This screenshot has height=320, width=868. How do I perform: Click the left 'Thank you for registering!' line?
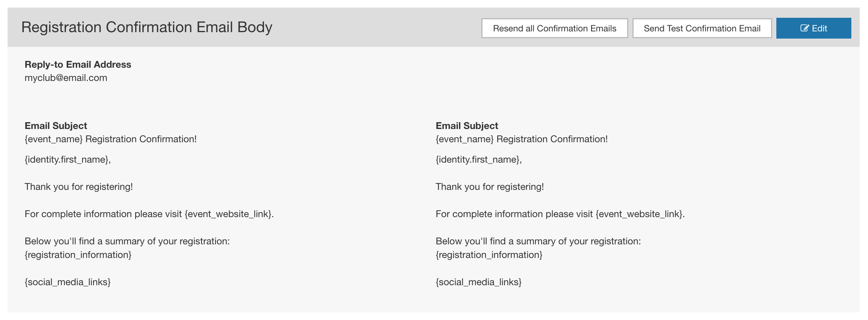79,187
